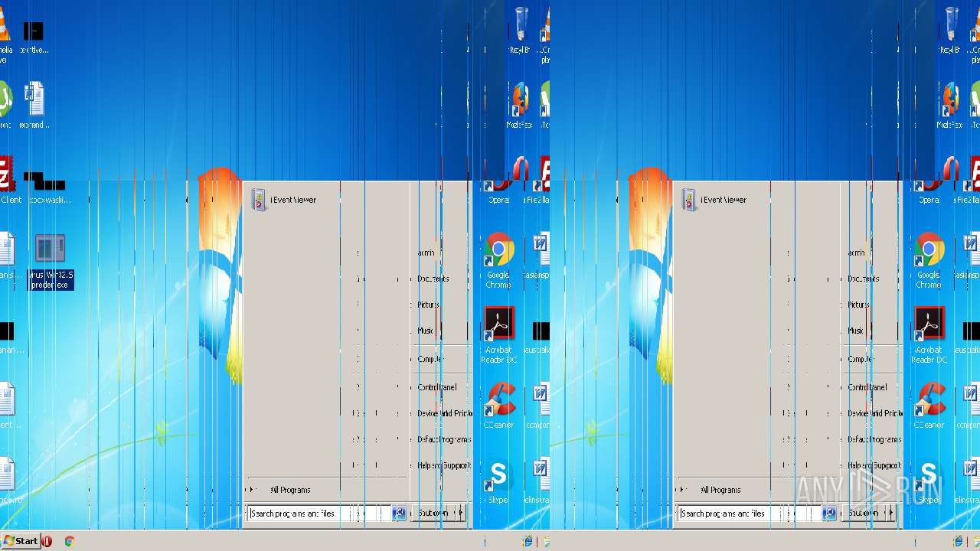Launch Opera from the taskbar quick launch
This screenshot has height=551, width=980.
[47, 541]
